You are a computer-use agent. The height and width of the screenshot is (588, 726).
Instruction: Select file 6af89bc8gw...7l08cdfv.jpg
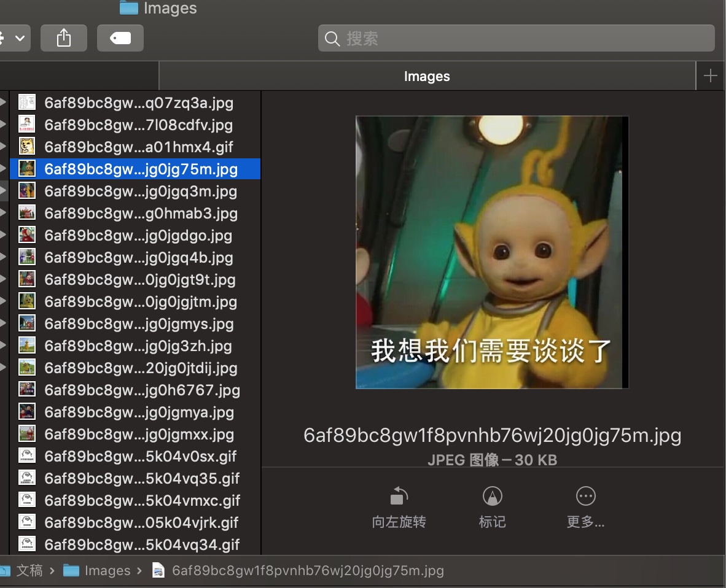(x=135, y=125)
